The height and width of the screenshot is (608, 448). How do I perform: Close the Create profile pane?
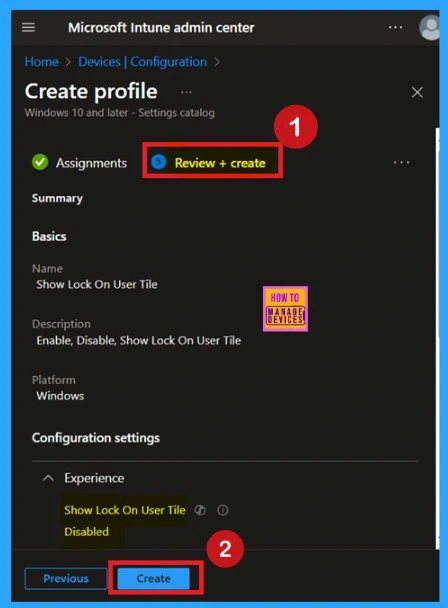(417, 92)
